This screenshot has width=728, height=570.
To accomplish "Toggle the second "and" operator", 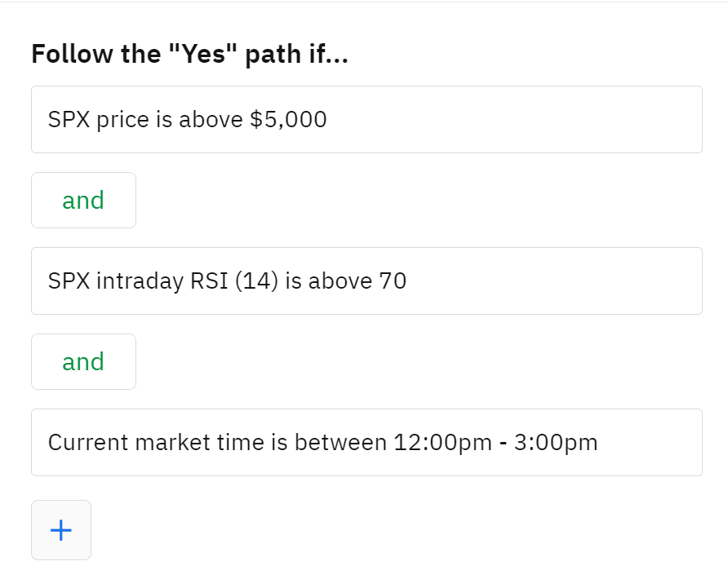I will (x=83, y=362).
